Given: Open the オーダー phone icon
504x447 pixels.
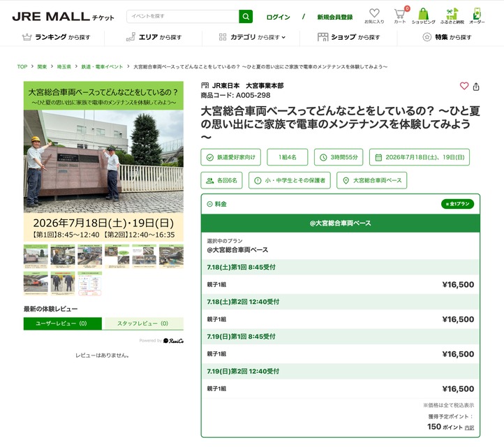Looking at the screenshot, I should 477,16.
